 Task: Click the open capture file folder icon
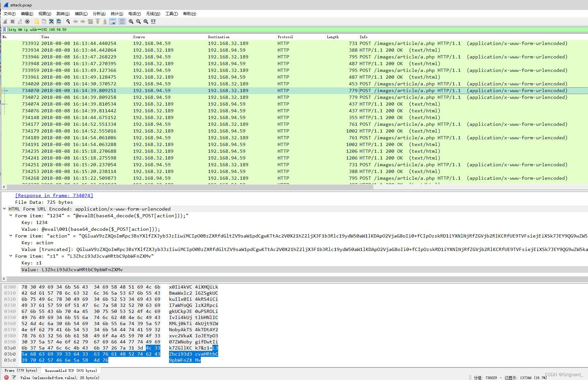37,22
